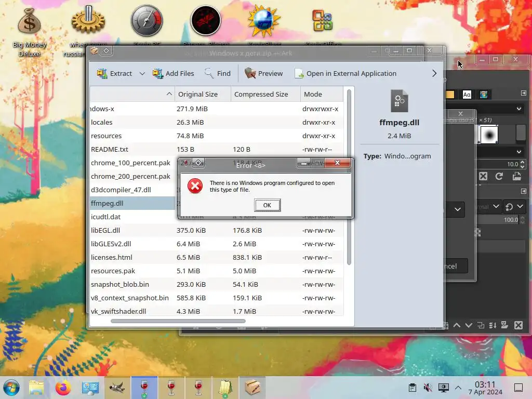Open the gauge KevinPC desktop icon

coord(147,21)
